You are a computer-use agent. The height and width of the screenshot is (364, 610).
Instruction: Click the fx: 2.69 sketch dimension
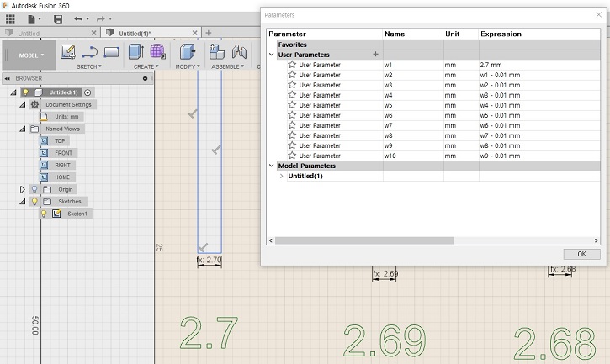pos(385,274)
